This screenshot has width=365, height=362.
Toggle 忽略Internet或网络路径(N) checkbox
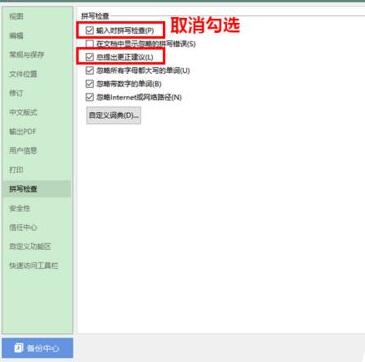(x=89, y=97)
